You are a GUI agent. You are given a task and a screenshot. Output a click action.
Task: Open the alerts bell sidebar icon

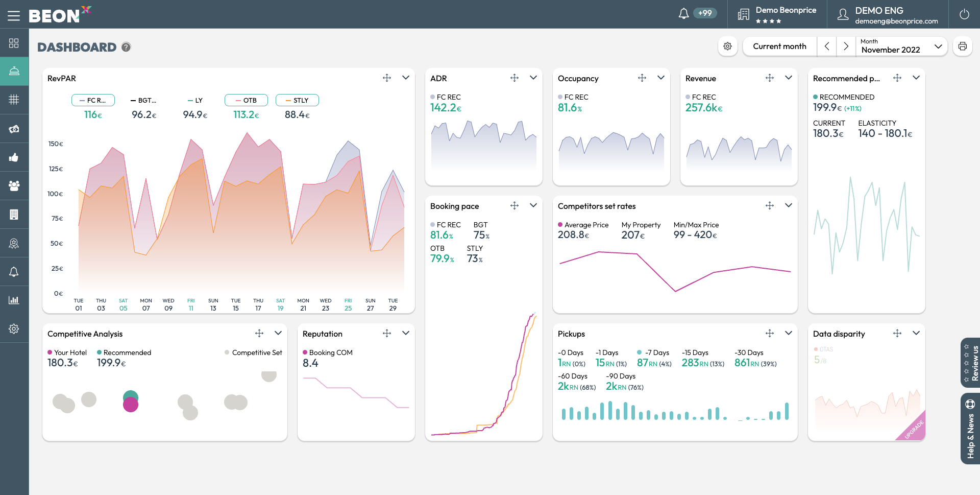14,272
